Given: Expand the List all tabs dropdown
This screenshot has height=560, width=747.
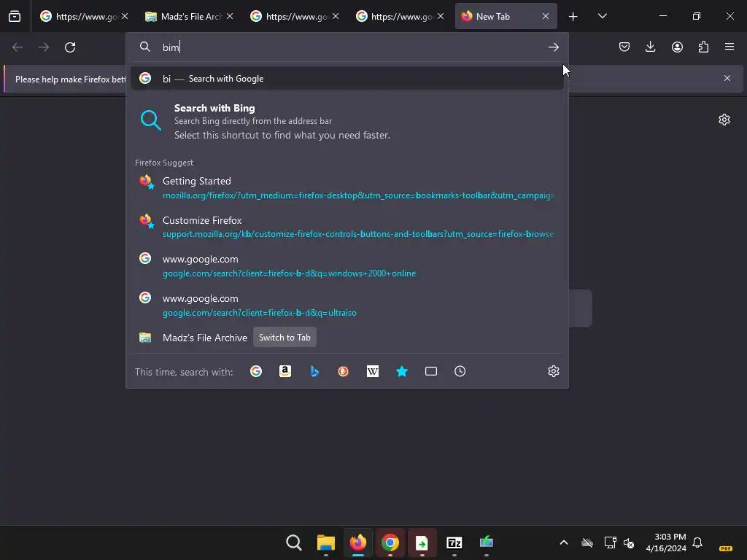Looking at the screenshot, I should pos(602,16).
